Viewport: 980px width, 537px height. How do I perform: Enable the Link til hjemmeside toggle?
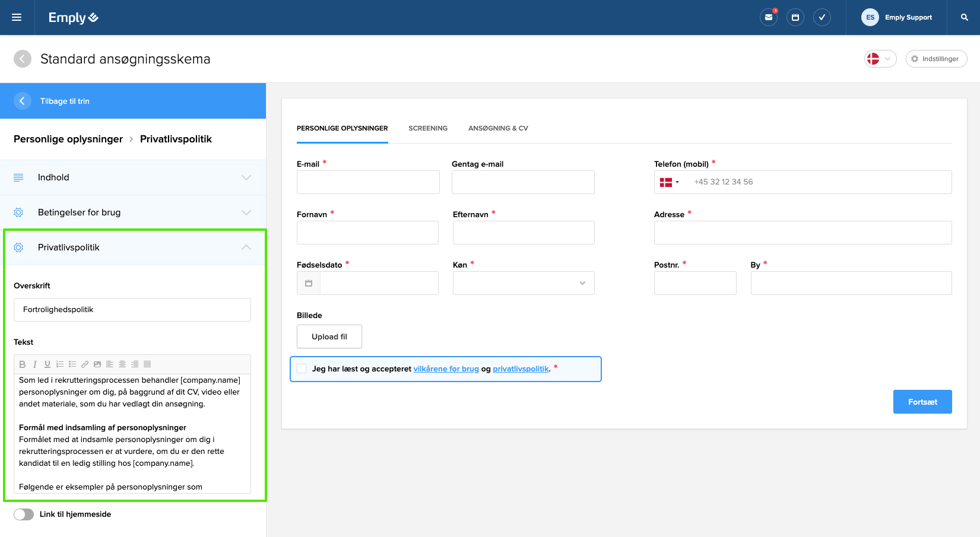click(24, 514)
